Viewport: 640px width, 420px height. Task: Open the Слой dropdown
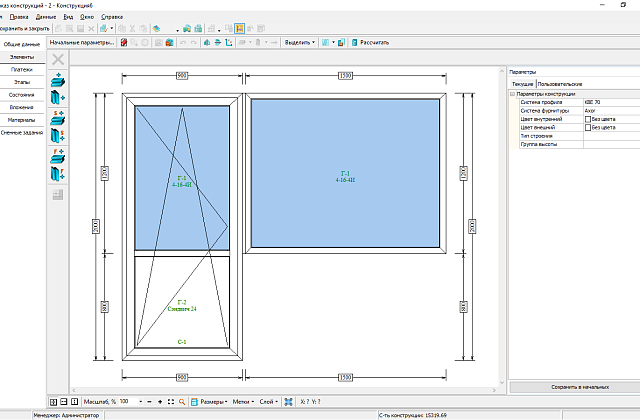269,402
